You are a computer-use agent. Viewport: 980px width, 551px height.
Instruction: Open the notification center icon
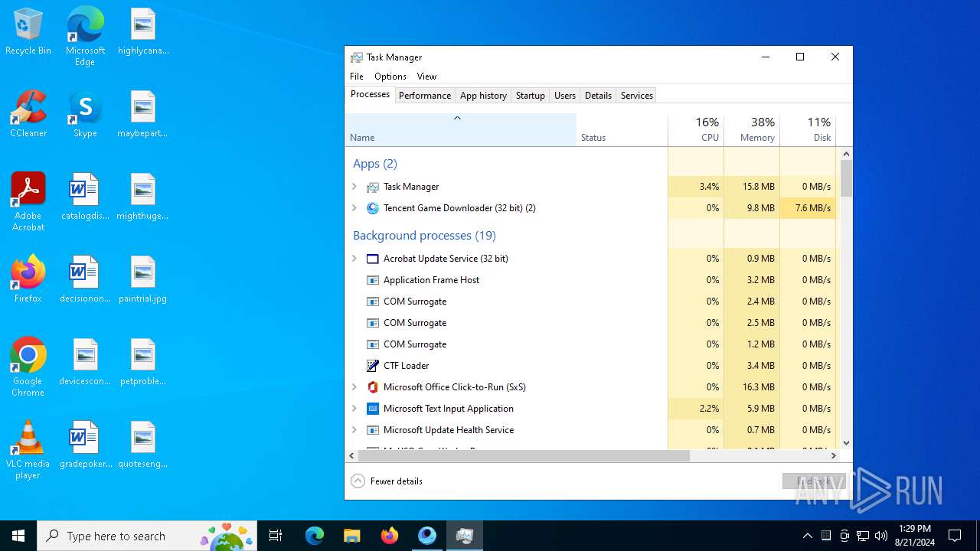coord(955,536)
